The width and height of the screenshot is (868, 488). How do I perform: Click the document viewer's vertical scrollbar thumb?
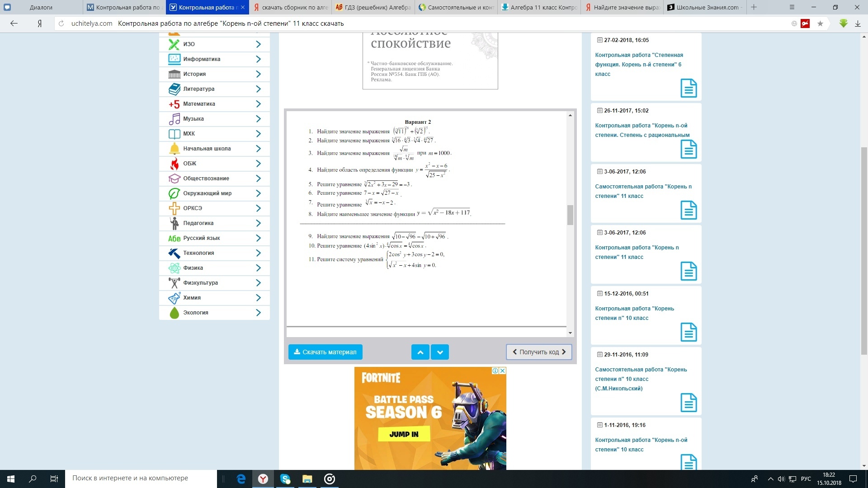[x=570, y=215]
